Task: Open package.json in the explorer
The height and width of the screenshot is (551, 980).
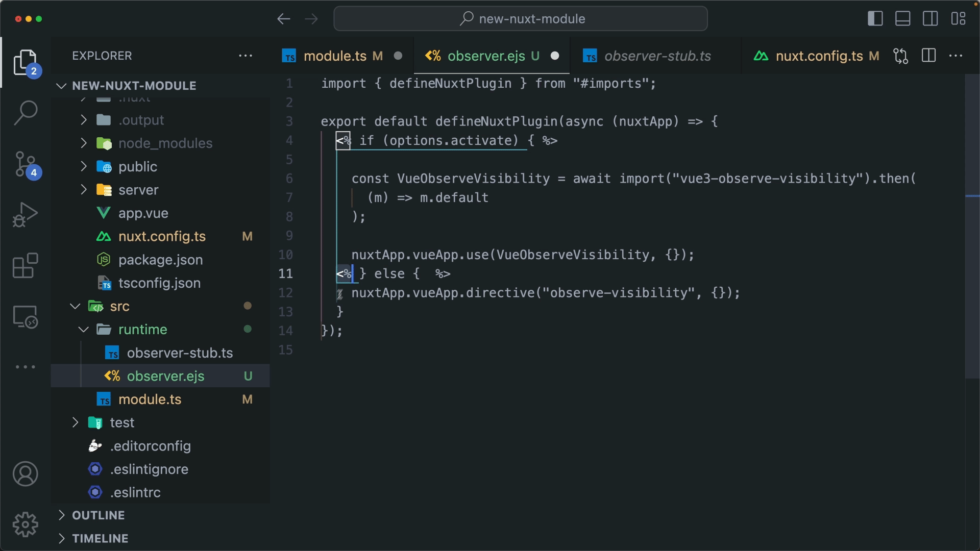Action: 161,260
